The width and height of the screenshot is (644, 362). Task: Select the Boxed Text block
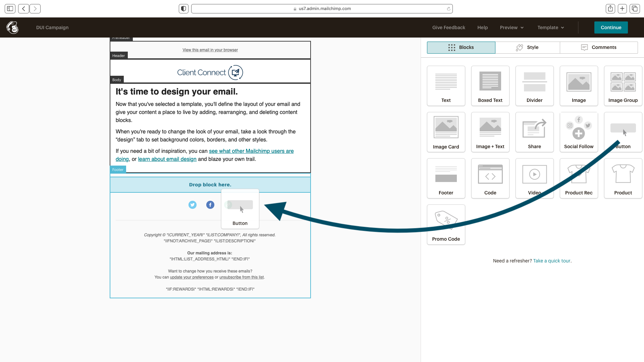(490, 86)
